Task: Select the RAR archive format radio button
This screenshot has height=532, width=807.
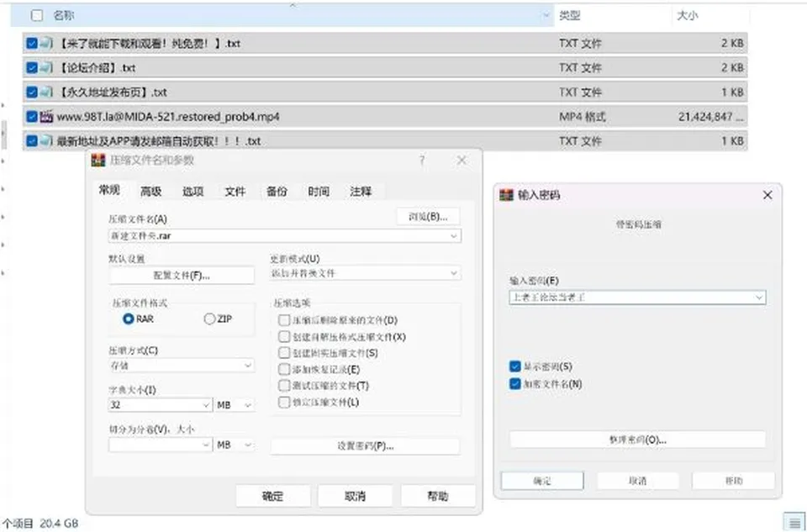Action: tap(128, 319)
